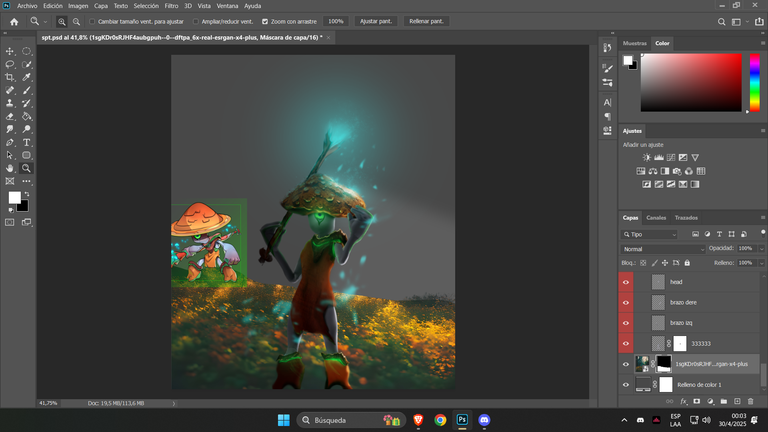Delete layer with trash icon

[750, 401]
